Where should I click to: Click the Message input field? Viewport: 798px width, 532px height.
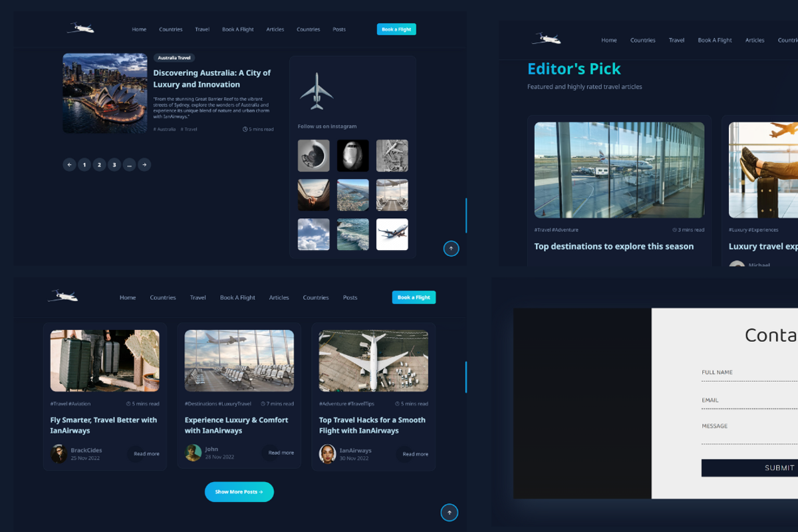tap(749, 433)
